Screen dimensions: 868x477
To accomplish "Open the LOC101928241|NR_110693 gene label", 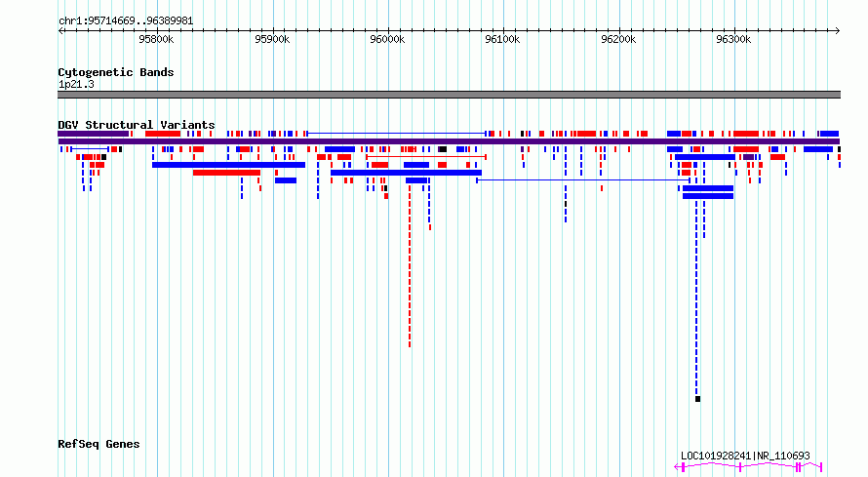I will 745,456.
